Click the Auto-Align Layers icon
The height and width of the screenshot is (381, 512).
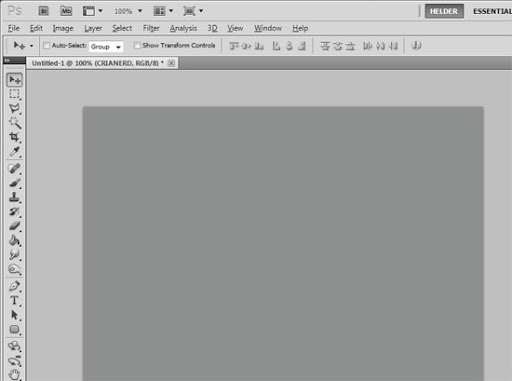coord(416,46)
